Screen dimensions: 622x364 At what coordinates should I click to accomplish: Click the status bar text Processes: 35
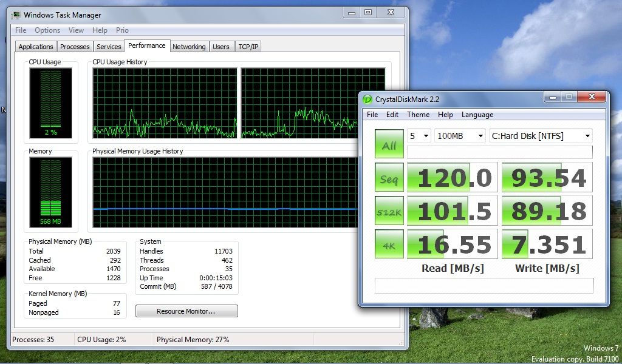[33, 340]
